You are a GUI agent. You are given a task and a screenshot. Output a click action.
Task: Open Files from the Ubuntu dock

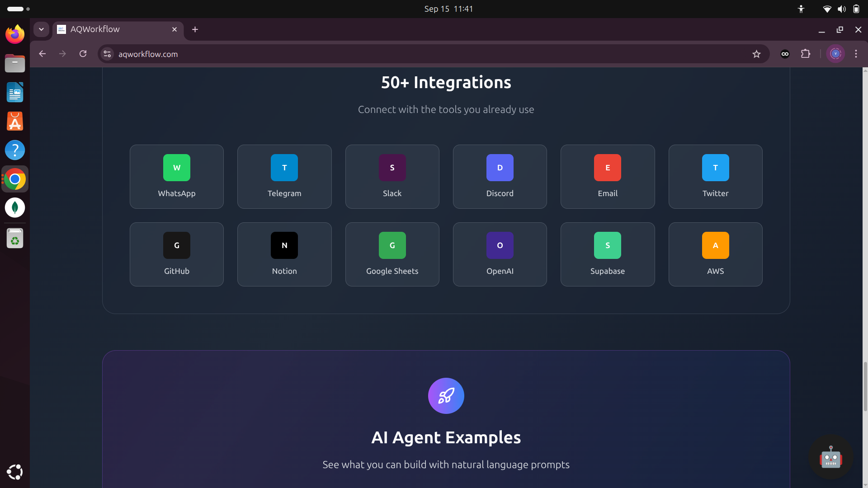pos(15,63)
